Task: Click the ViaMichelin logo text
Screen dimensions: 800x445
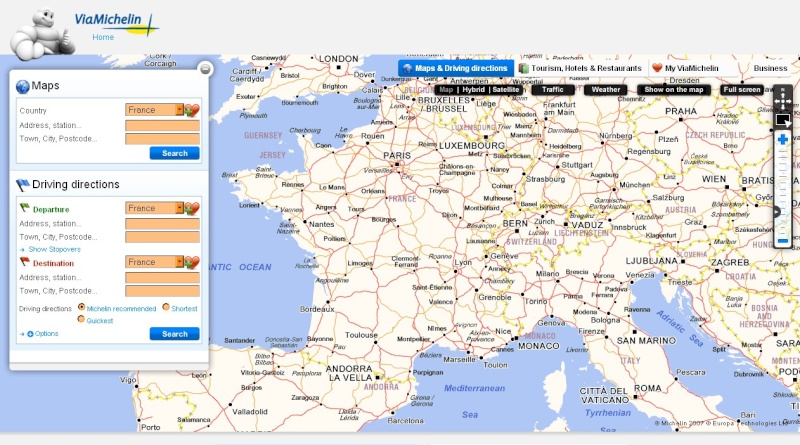Action: (x=108, y=19)
